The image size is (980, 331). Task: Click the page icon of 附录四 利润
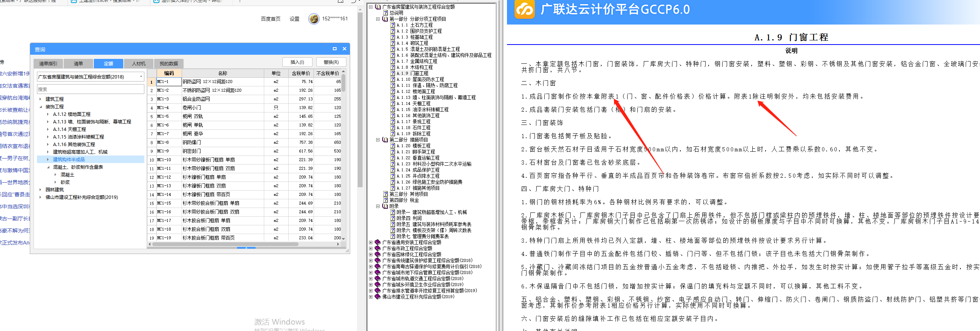(393, 218)
